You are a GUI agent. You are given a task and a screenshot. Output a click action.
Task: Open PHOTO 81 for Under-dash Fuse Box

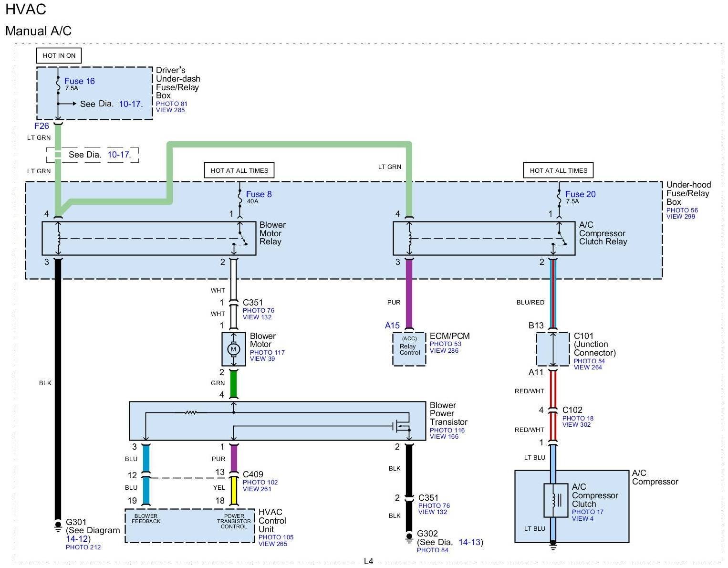coord(171,104)
